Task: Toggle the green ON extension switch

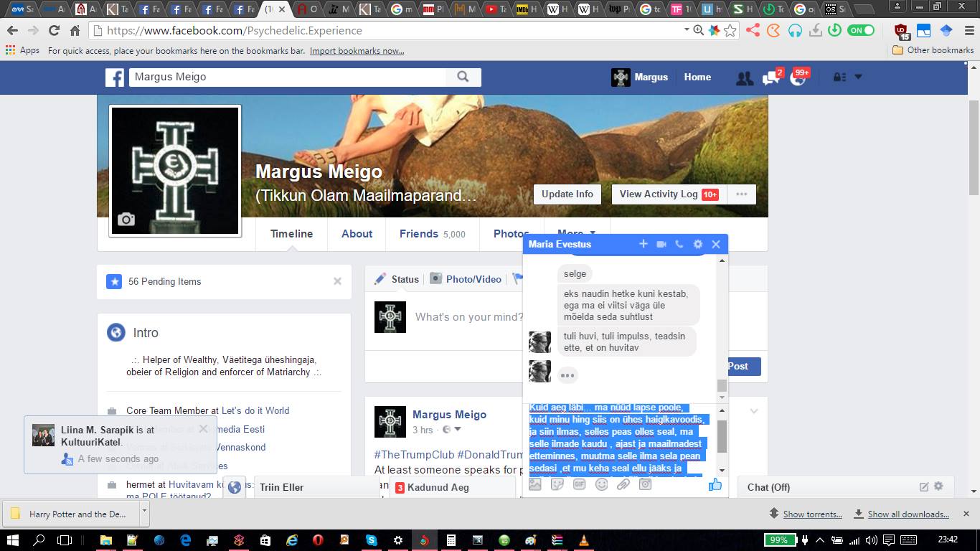Action: [x=861, y=30]
